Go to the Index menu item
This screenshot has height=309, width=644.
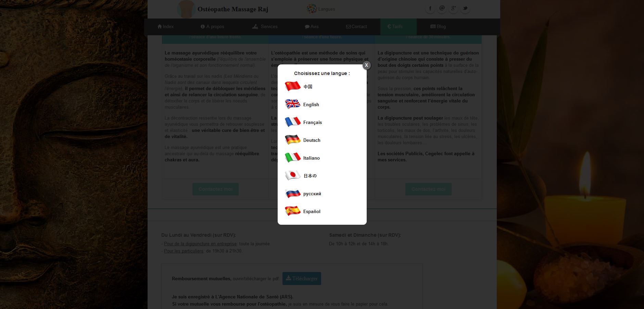[x=165, y=26]
